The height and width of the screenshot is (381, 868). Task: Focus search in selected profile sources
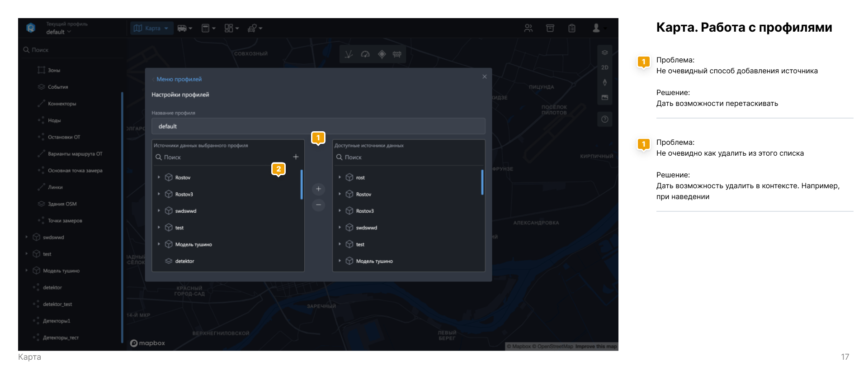point(222,157)
